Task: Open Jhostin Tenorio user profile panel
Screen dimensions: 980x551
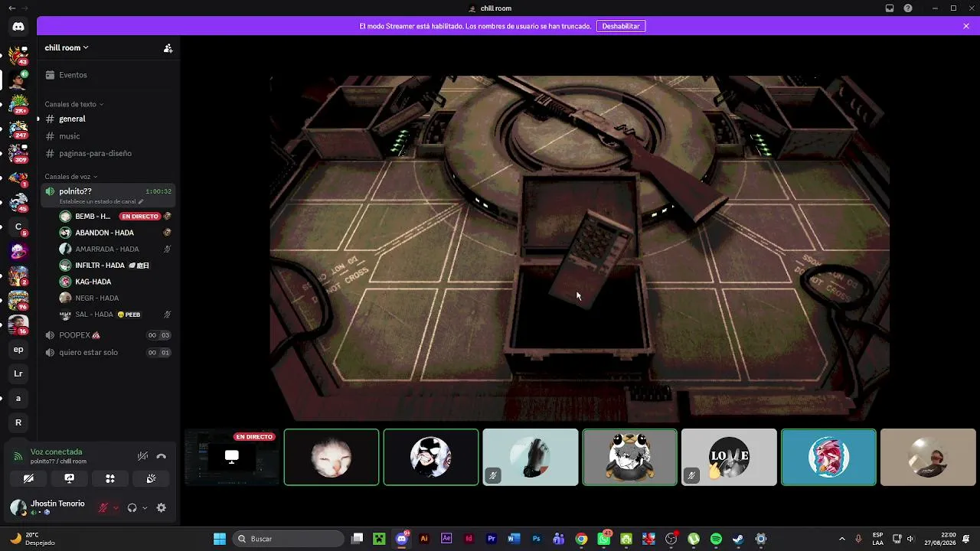Action: point(47,507)
